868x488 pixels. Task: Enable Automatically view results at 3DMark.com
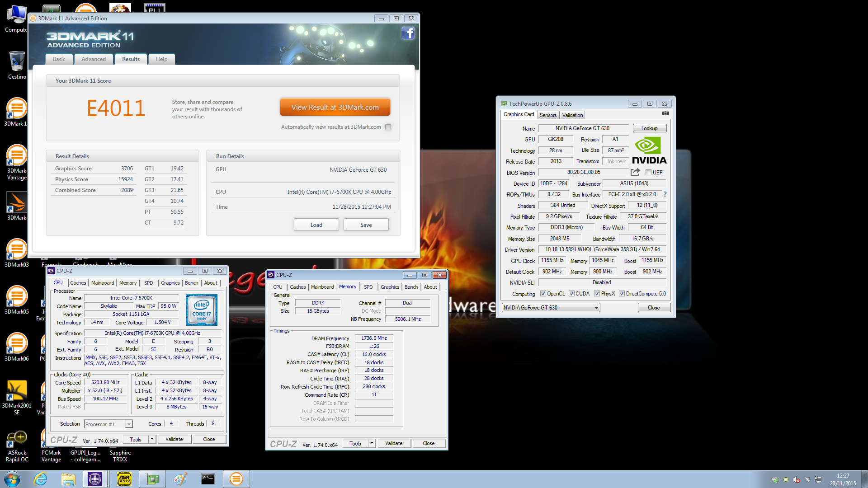pos(388,127)
